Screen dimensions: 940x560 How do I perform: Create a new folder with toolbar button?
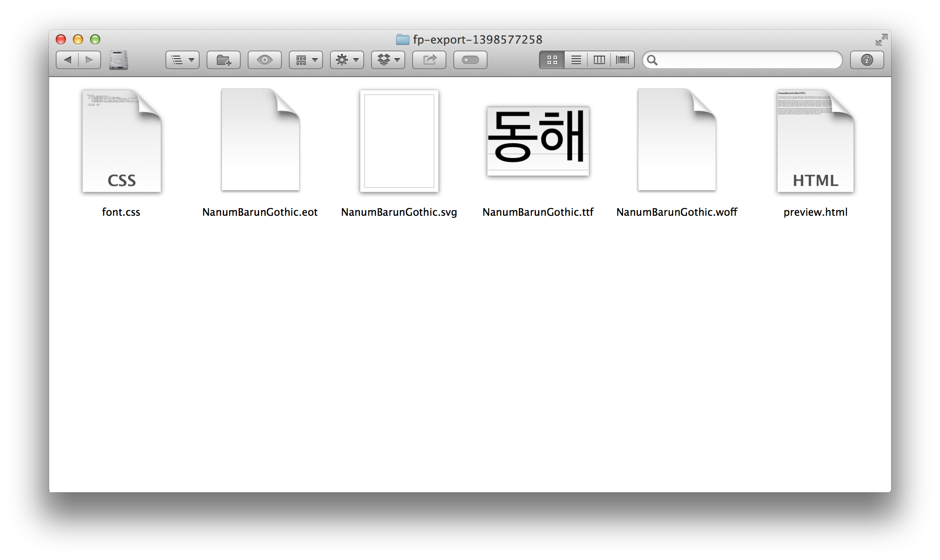(223, 60)
